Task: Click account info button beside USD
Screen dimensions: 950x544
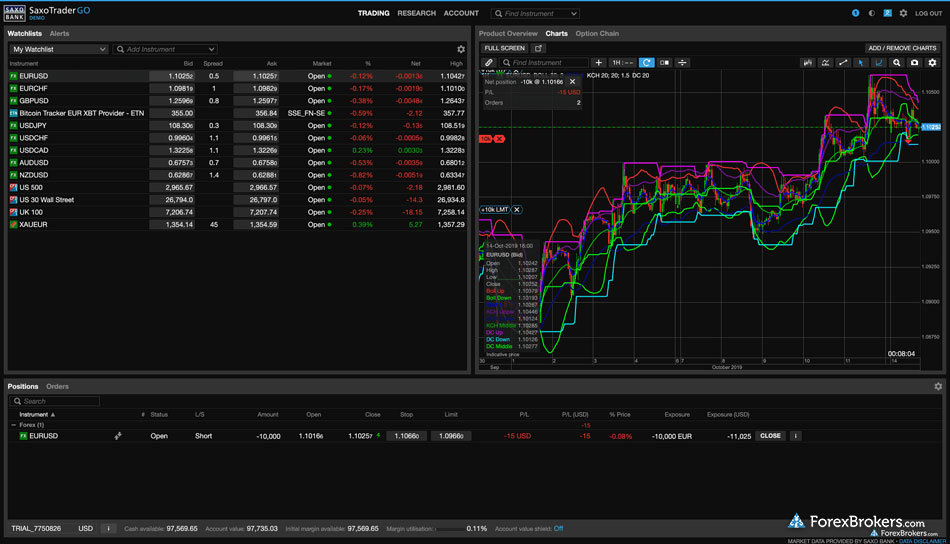Action: coord(108,528)
